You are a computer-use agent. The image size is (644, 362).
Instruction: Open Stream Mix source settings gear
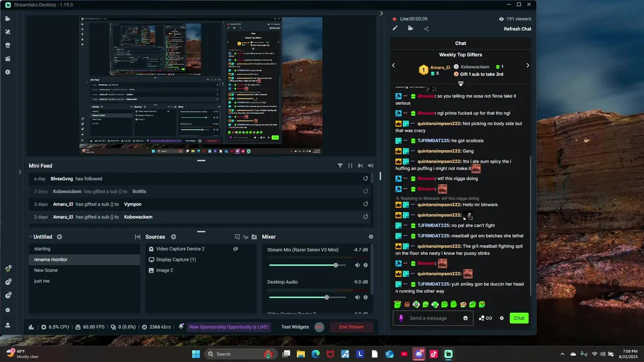[366, 265]
